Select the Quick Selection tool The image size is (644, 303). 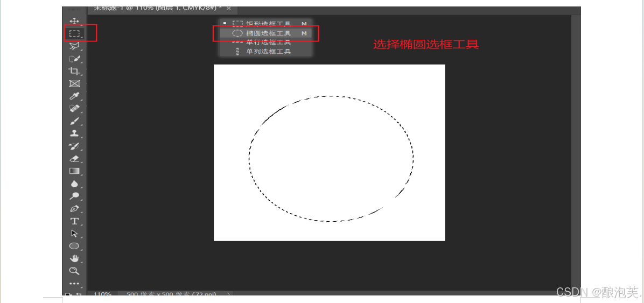(x=74, y=59)
